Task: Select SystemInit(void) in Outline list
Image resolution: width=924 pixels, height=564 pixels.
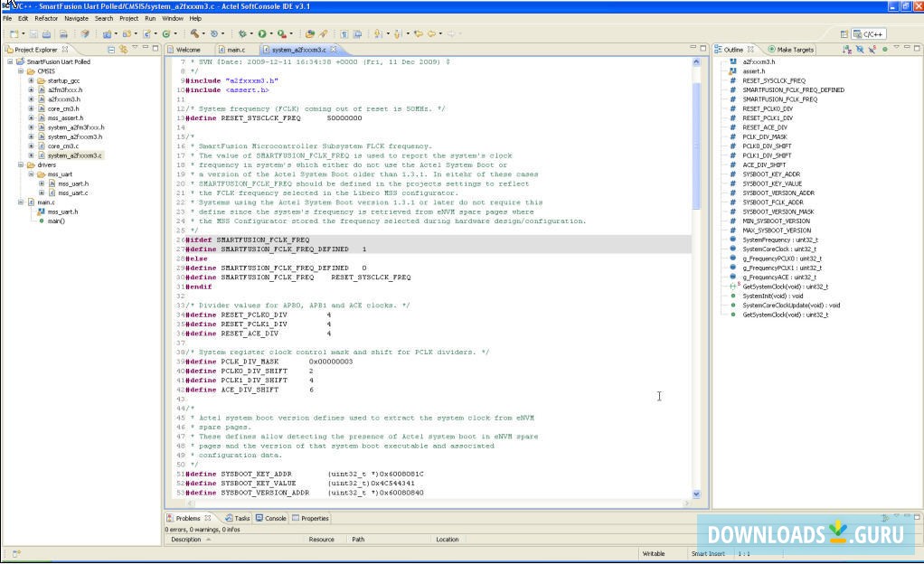Action: pyautogui.click(x=772, y=296)
